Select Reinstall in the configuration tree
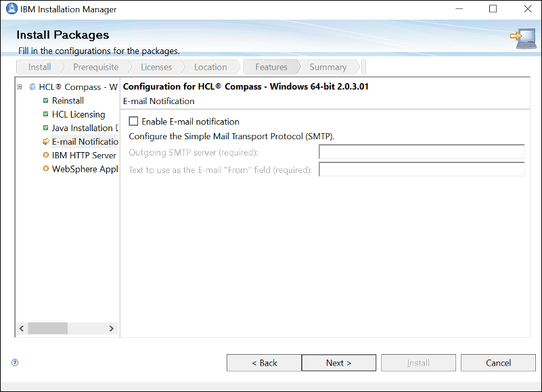Viewport: 542px width, 392px height. point(68,101)
